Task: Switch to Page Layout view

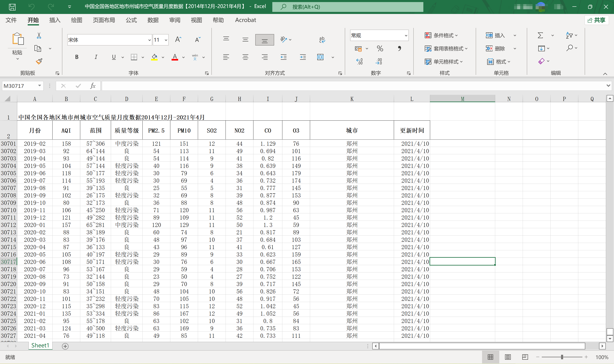Action: 507,357
